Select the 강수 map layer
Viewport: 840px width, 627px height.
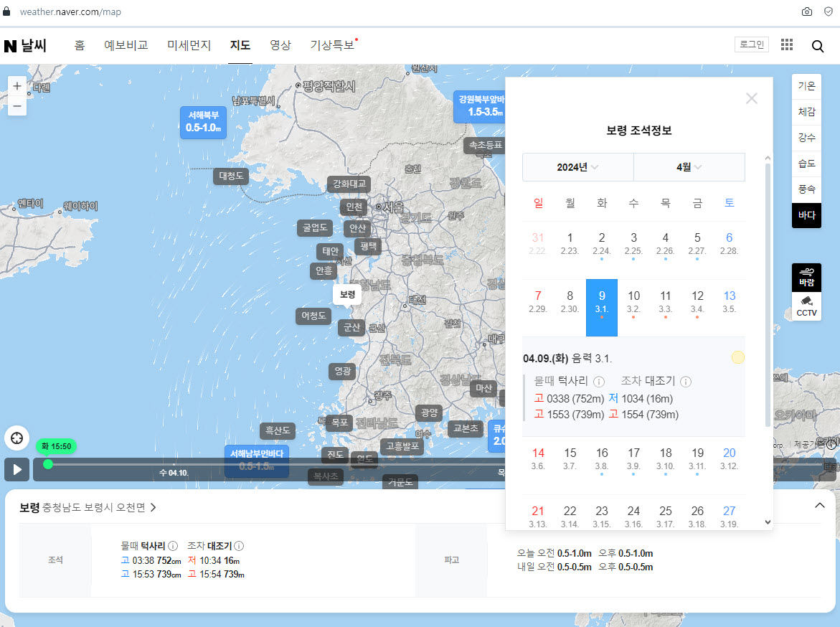click(x=806, y=138)
